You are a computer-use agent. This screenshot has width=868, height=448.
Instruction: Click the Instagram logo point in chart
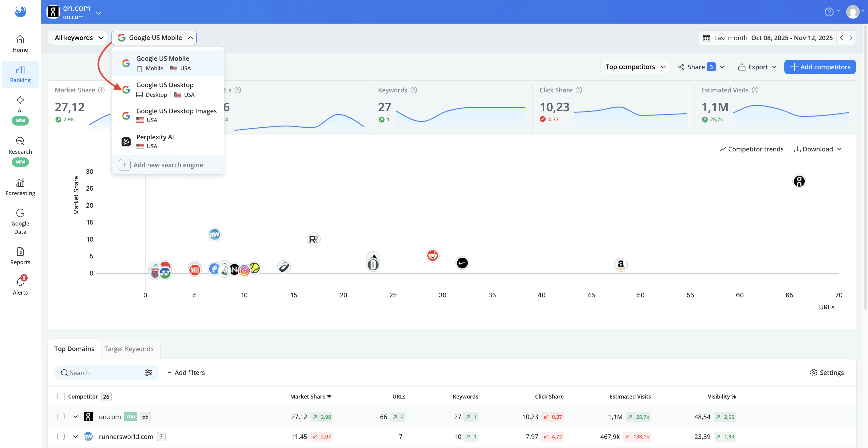tap(245, 270)
